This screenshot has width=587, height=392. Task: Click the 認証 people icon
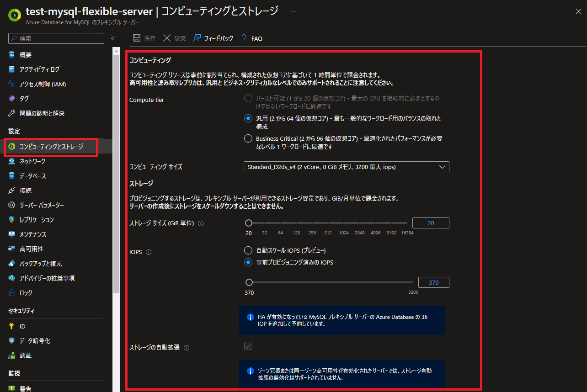12,355
